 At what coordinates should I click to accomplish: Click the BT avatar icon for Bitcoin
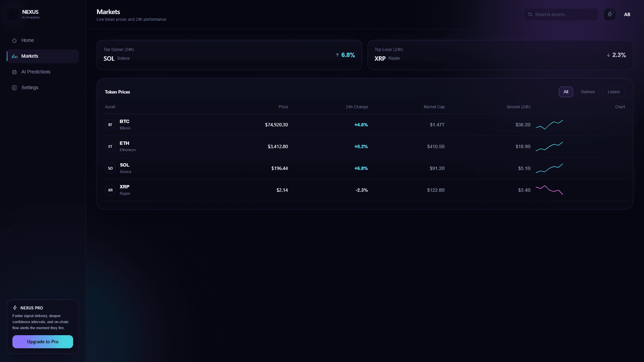point(110,125)
